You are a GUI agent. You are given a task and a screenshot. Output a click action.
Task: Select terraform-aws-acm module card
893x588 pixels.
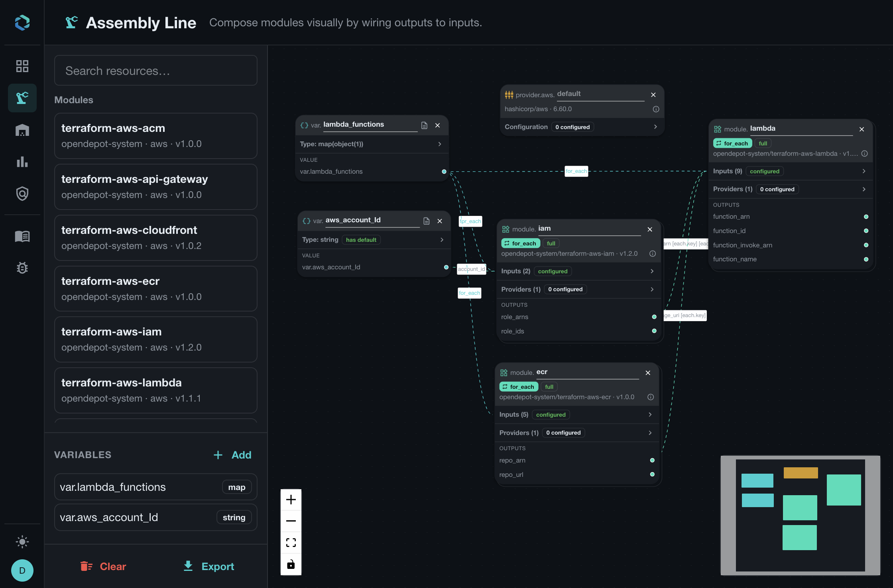coord(156,136)
